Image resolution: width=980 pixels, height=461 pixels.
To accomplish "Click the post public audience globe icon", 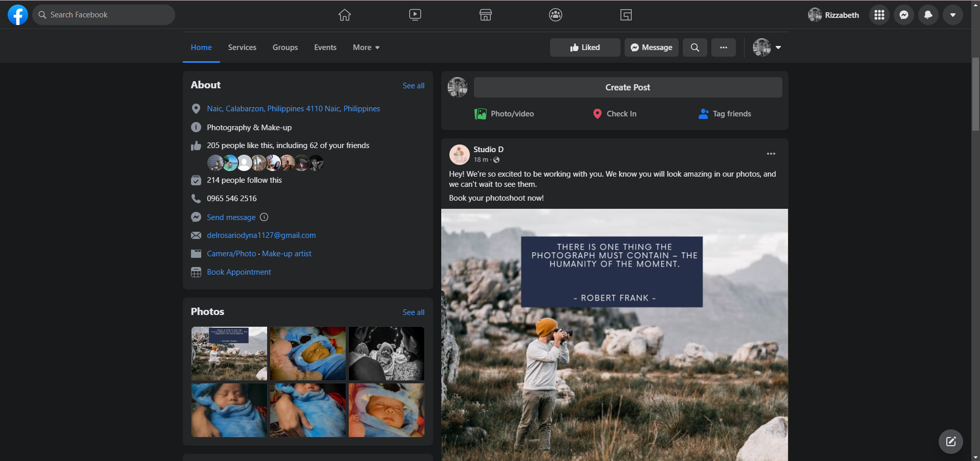I will click(x=496, y=160).
